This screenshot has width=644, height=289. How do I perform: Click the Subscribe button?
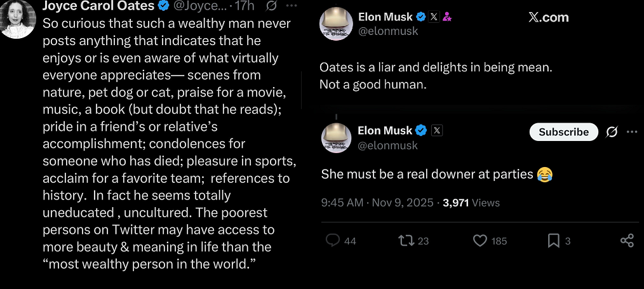tap(563, 131)
